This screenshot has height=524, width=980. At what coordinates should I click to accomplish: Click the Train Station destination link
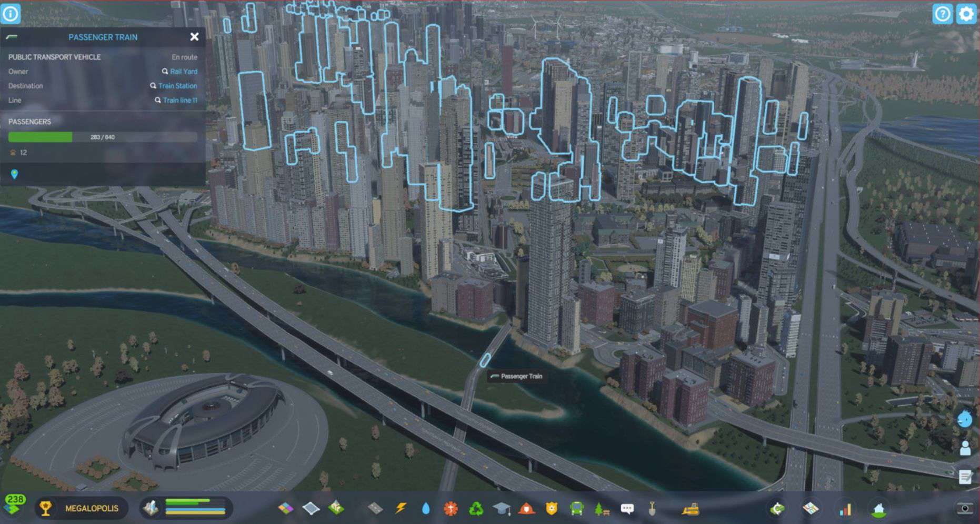[178, 86]
